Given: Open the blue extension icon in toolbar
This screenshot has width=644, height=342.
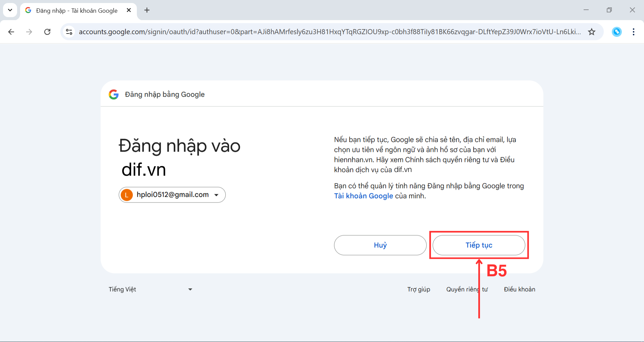Looking at the screenshot, I should click(616, 32).
